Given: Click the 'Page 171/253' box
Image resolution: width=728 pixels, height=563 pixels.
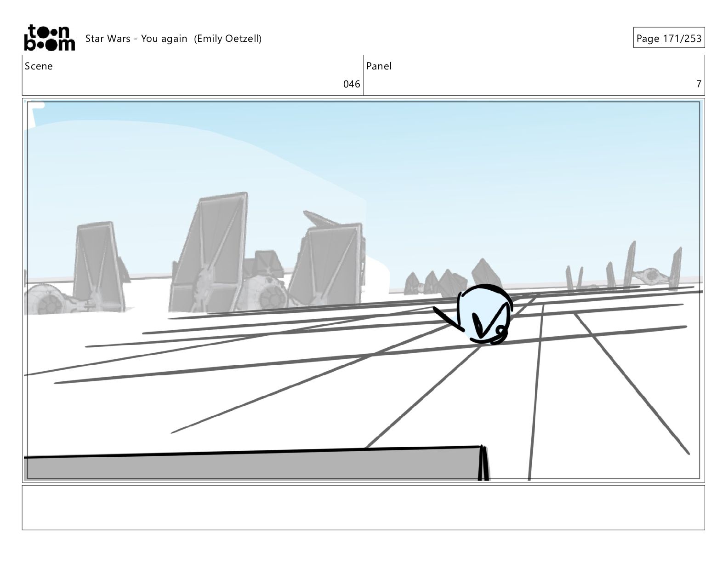Looking at the screenshot, I should pos(669,38).
